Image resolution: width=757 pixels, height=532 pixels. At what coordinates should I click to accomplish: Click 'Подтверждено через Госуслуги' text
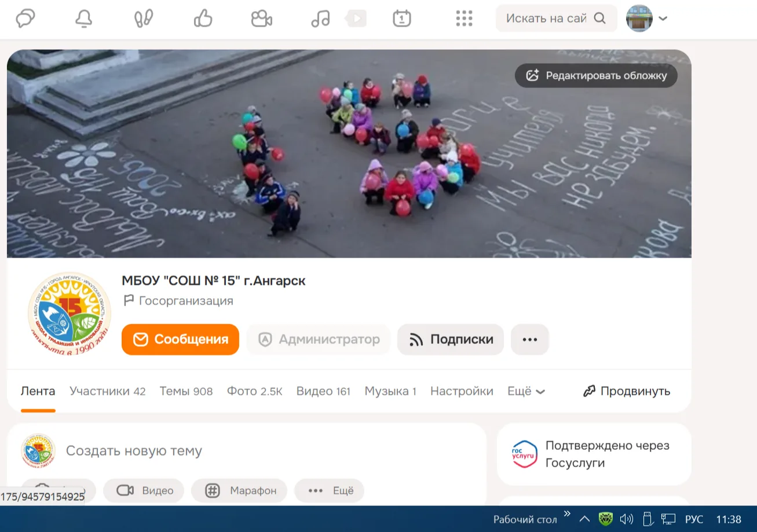coord(608,454)
